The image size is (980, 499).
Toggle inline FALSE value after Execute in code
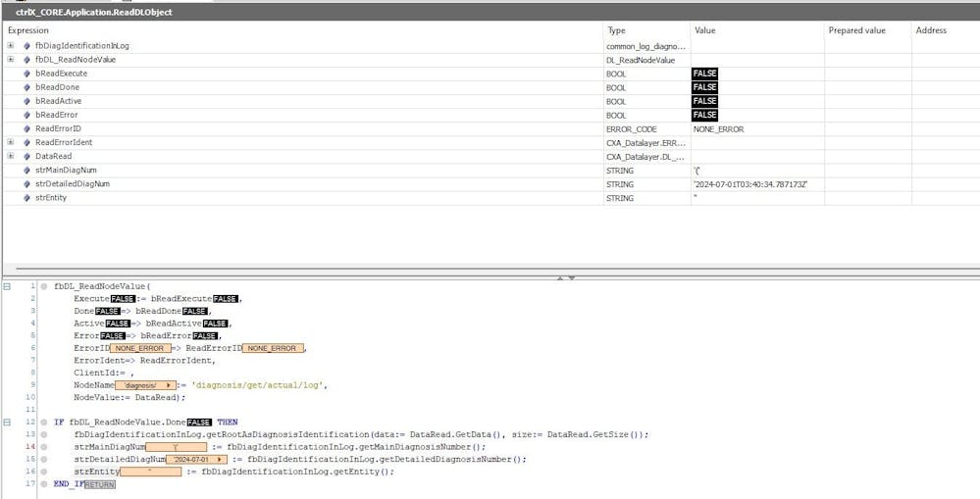(x=122, y=298)
